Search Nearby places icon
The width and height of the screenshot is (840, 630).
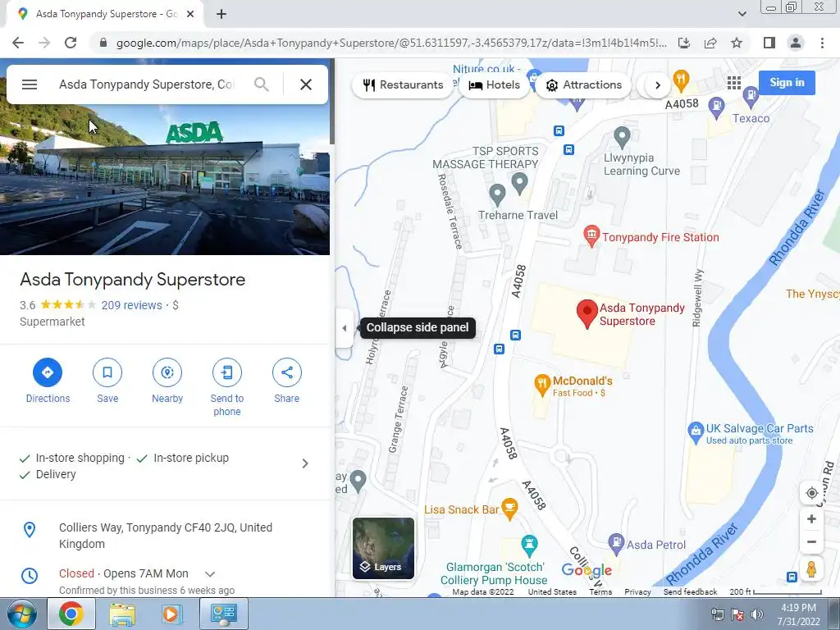click(x=167, y=372)
